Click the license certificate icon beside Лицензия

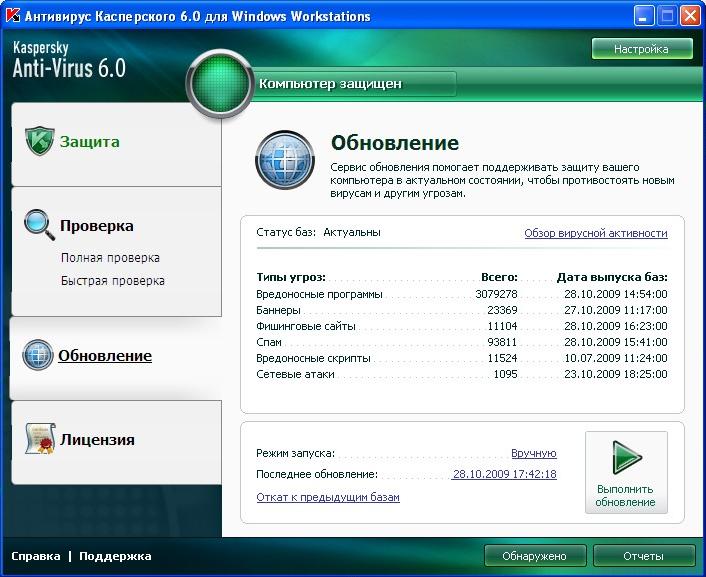(40, 439)
